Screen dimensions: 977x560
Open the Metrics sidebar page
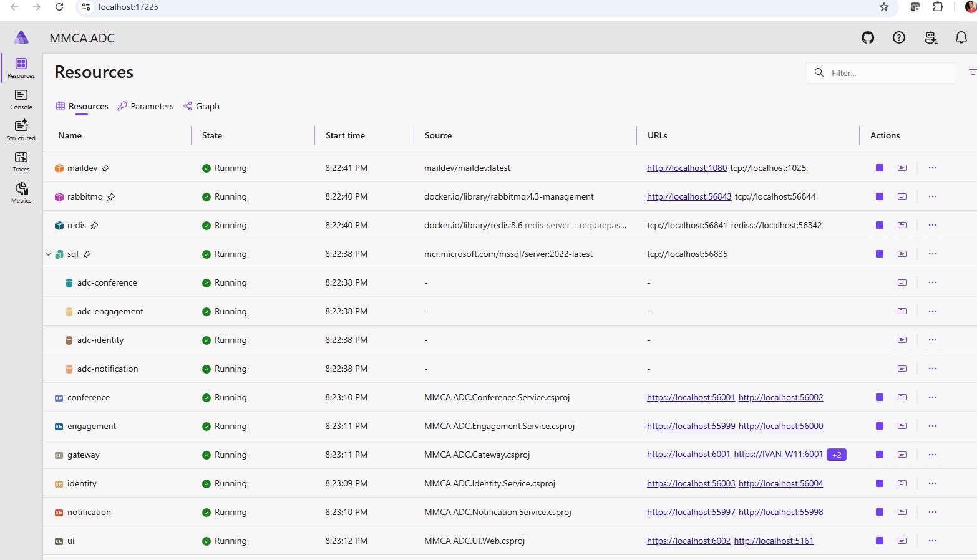click(21, 193)
